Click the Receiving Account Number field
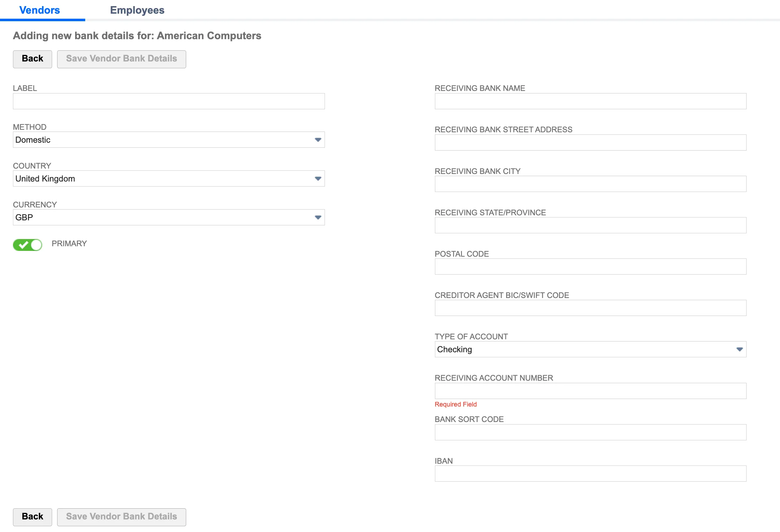Screen dimensions: 780x532 (590, 391)
